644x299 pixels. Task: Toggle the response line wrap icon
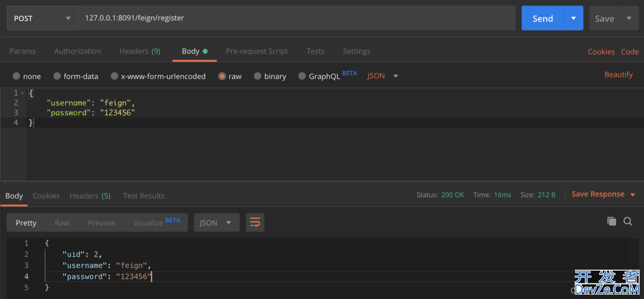pyautogui.click(x=255, y=223)
